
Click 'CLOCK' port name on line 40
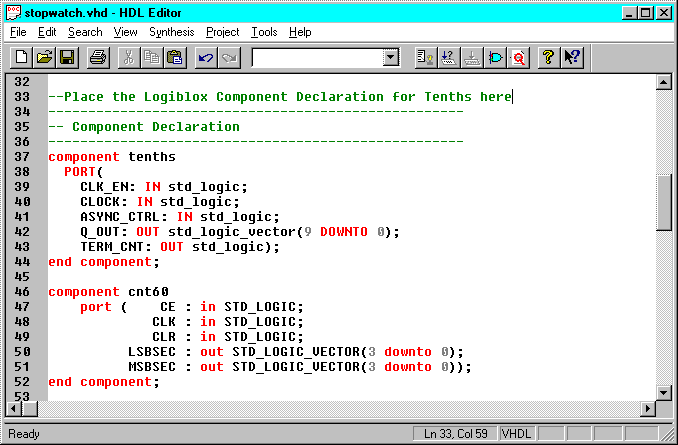click(100, 202)
